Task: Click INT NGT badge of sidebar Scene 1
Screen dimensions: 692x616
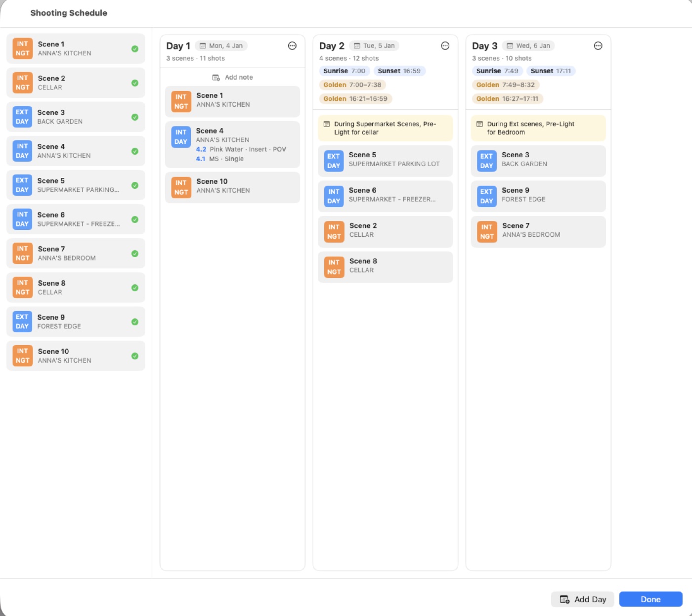Action: [x=23, y=48]
